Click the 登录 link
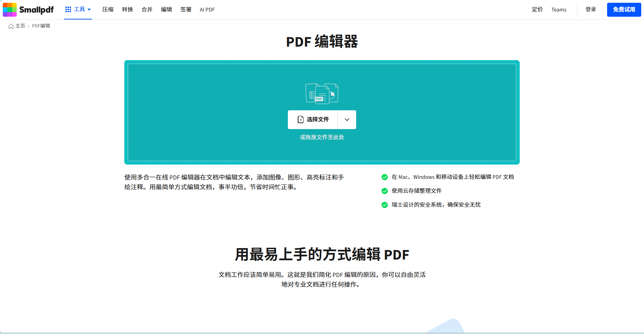The width and height of the screenshot is (644, 334). coord(590,9)
